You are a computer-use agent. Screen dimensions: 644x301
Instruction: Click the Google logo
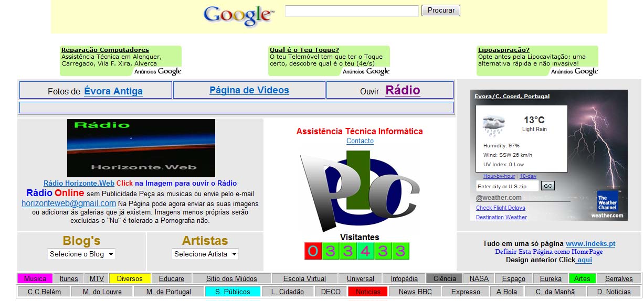(238, 15)
